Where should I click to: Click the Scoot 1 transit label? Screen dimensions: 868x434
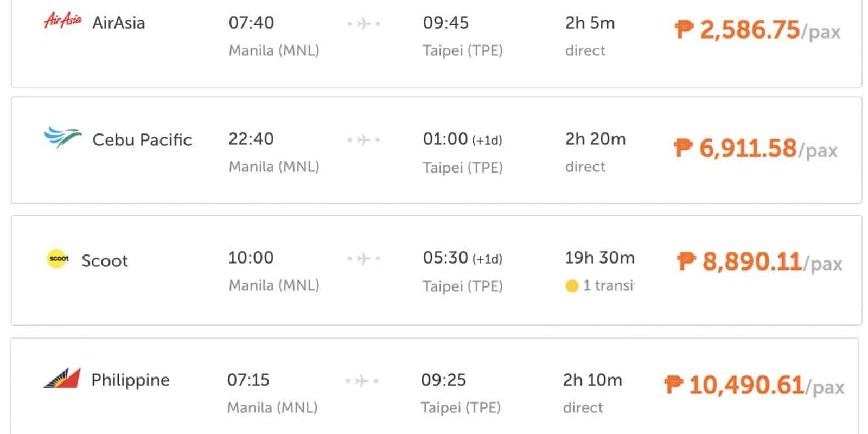tap(608, 285)
